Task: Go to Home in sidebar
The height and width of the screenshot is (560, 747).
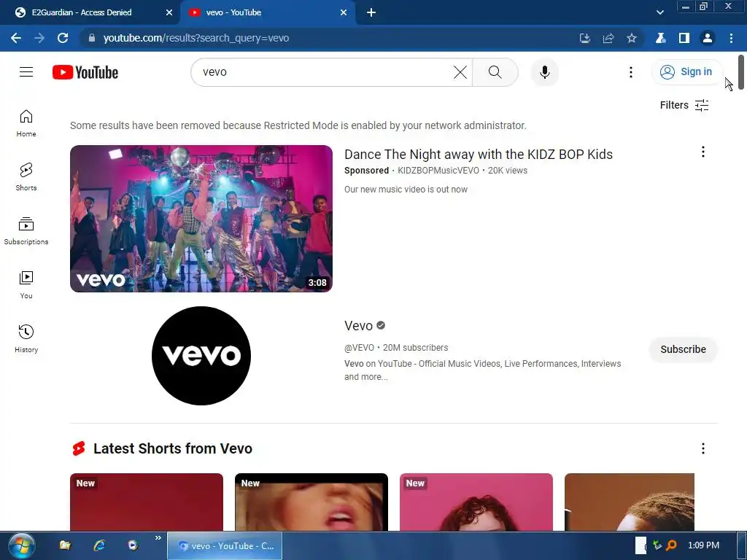Action: pyautogui.click(x=26, y=123)
